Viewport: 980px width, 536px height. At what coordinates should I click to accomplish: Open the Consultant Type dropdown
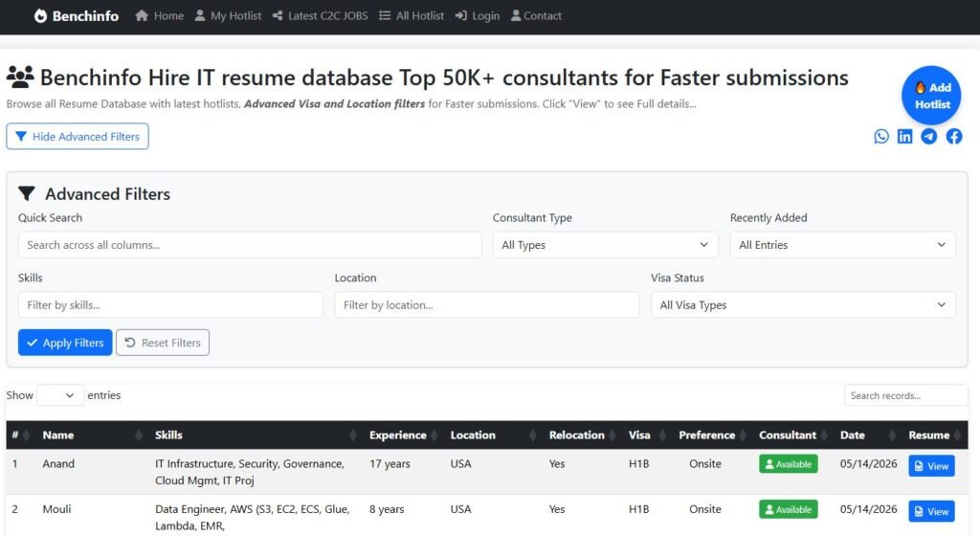pos(605,245)
